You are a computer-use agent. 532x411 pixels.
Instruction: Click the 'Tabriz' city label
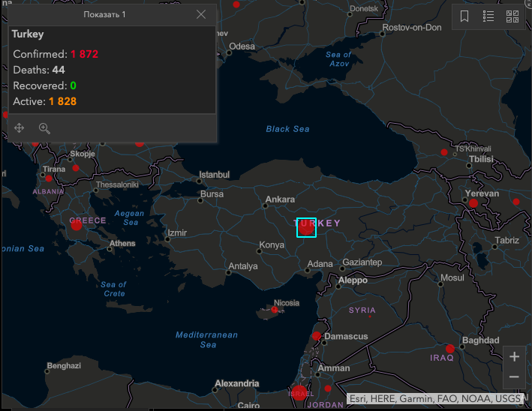click(x=507, y=241)
